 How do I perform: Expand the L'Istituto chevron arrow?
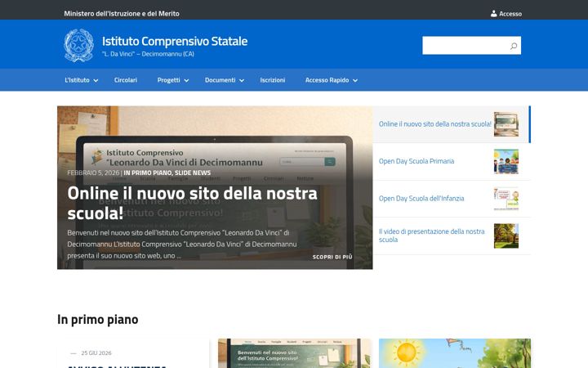pyautogui.click(x=96, y=80)
